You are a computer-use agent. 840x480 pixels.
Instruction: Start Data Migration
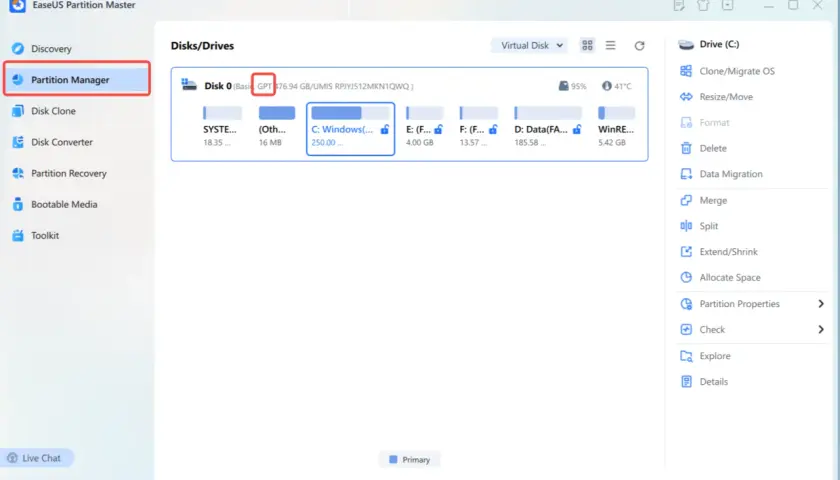tap(731, 174)
